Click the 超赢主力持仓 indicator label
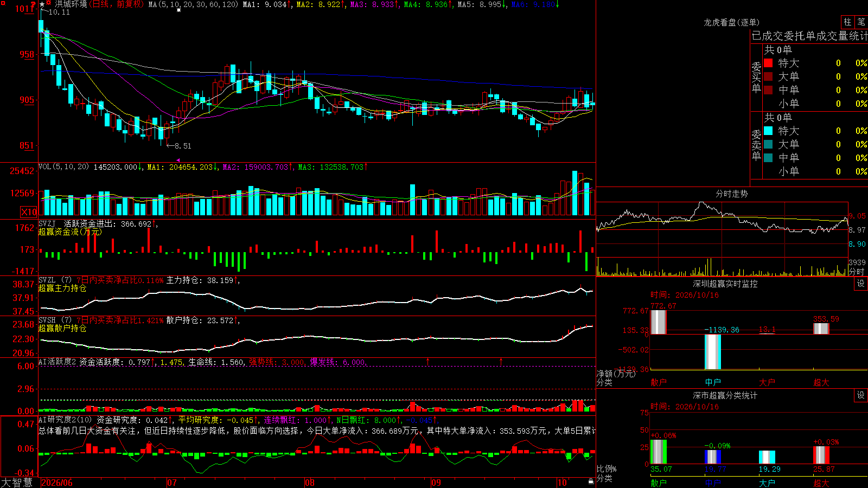Screen dimensions: 868x488 (62, 288)
